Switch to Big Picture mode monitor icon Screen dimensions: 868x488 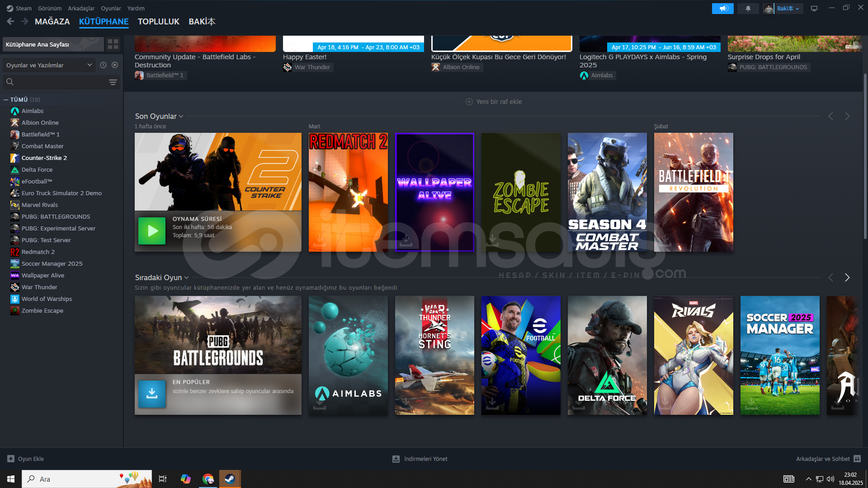point(814,8)
